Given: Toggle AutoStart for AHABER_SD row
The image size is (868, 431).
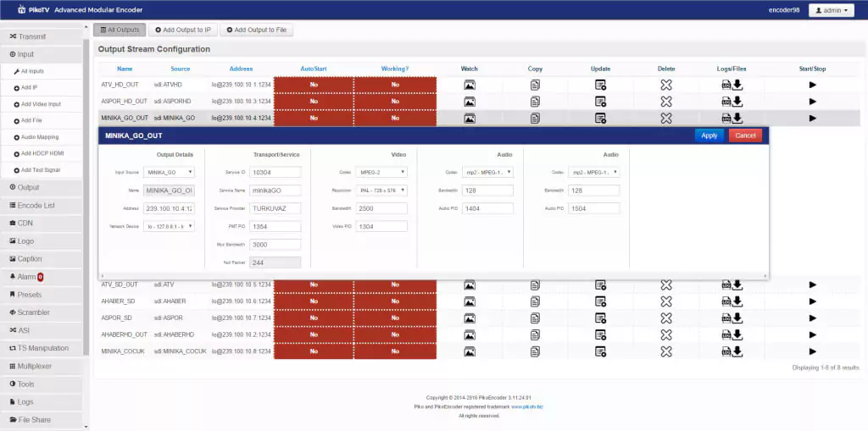Looking at the screenshot, I should [x=314, y=301].
